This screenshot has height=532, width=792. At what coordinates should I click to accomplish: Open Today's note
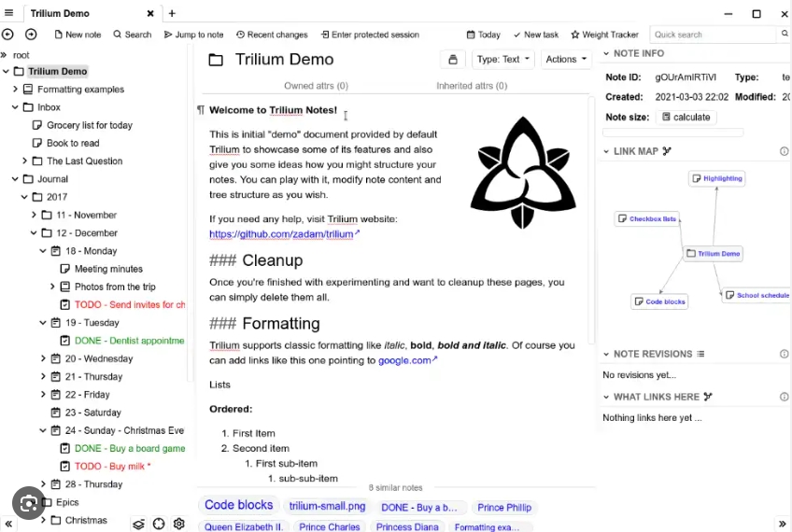[x=484, y=35]
